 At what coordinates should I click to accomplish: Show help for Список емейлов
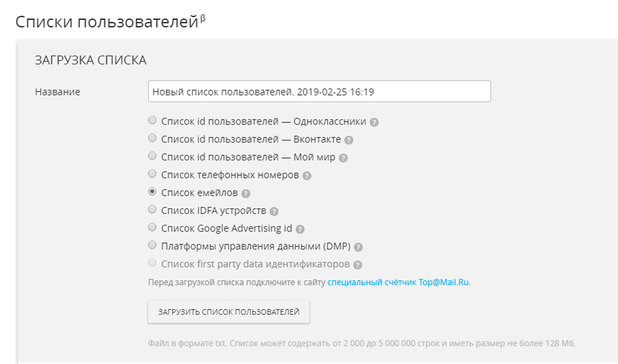click(246, 194)
